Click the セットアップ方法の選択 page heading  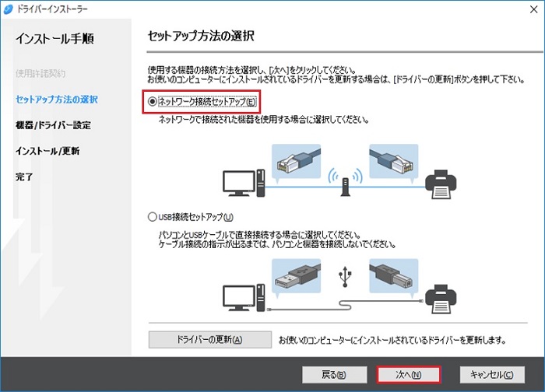(x=201, y=36)
